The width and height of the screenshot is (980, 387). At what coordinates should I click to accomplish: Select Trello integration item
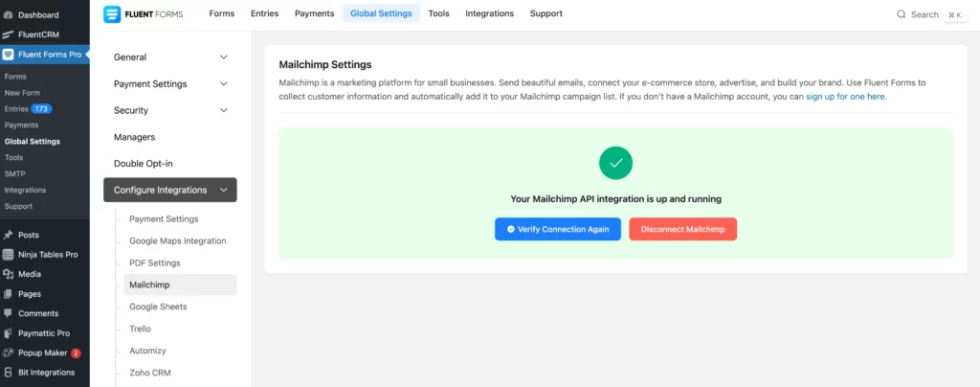(x=140, y=329)
